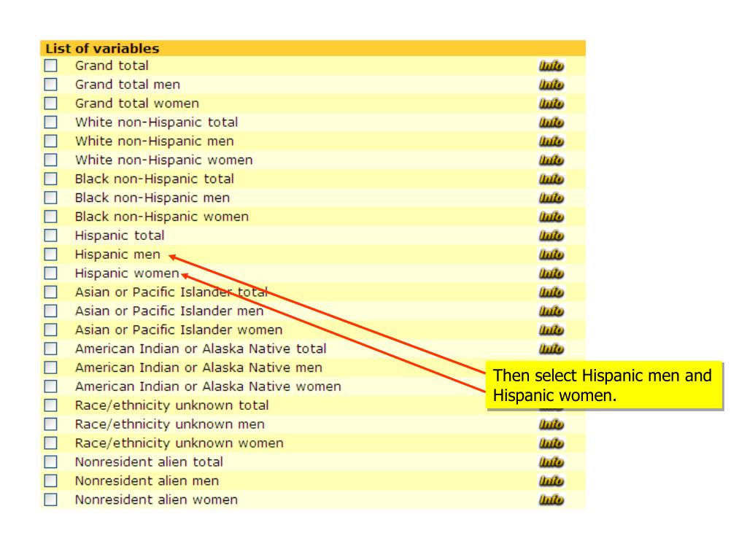Open Info for Hispanic total
The image size is (747, 560).
pos(551,236)
